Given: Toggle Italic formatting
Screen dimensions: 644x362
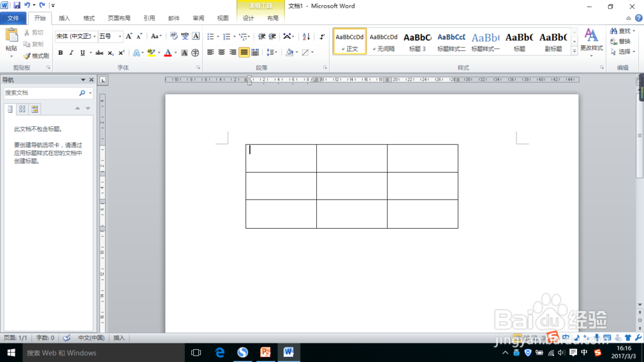Looking at the screenshot, I should (71, 53).
